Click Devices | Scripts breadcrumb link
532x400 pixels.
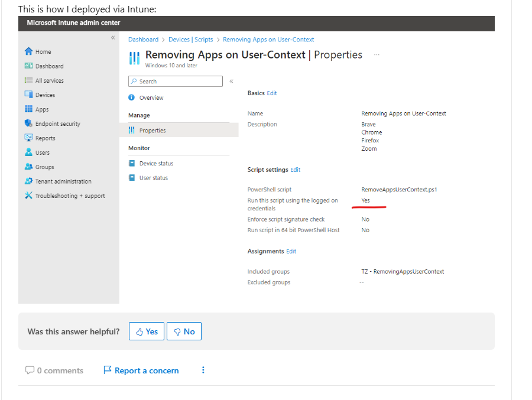[191, 40]
